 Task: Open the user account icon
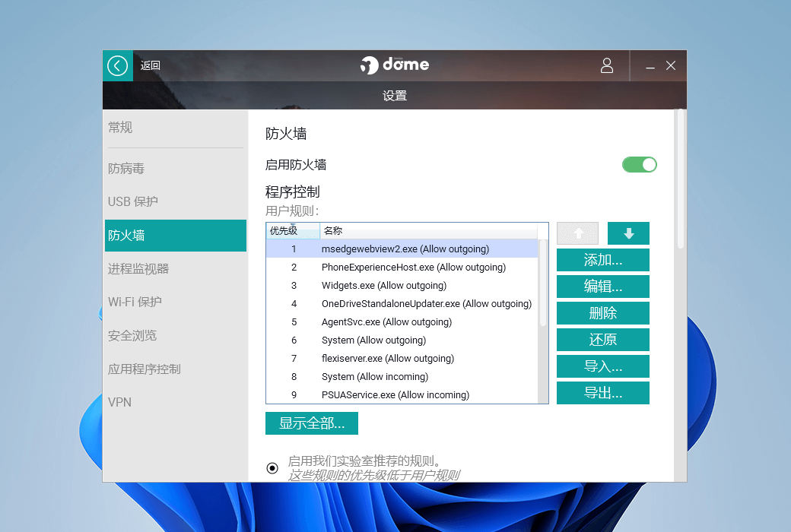point(606,66)
